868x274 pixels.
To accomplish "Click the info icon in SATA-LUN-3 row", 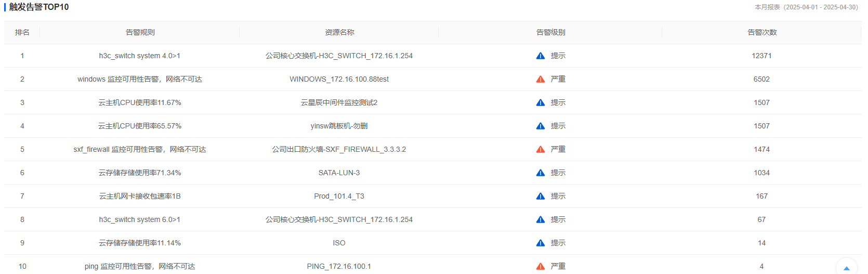I will [541, 173].
